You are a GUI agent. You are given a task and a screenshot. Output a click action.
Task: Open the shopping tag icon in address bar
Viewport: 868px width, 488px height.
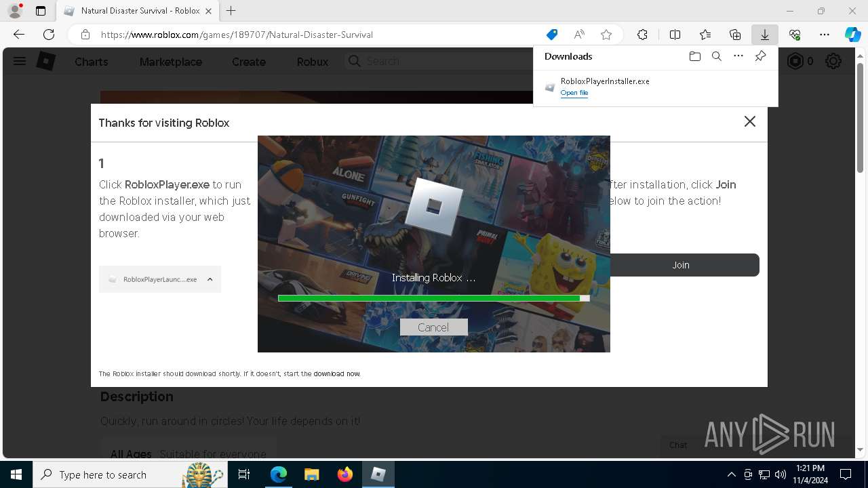(552, 35)
